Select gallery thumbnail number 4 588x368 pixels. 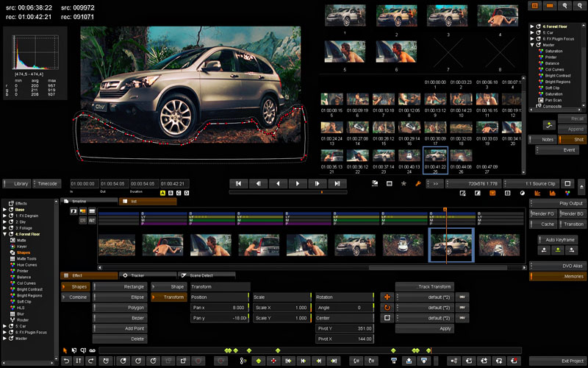[499, 16]
